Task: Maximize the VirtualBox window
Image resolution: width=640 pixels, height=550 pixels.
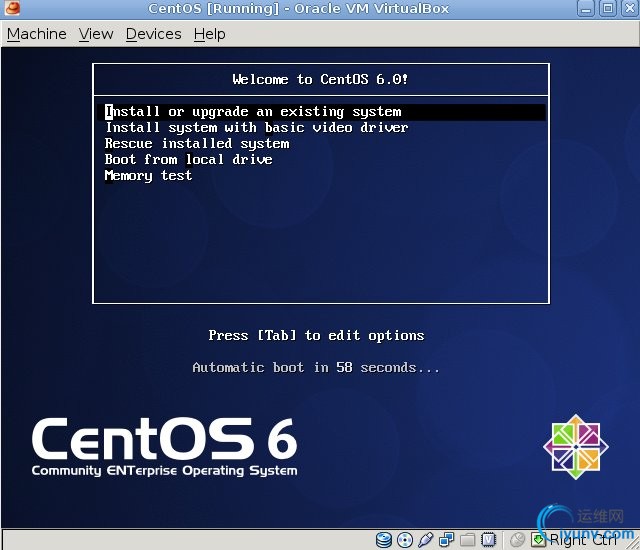Action: 608,8
